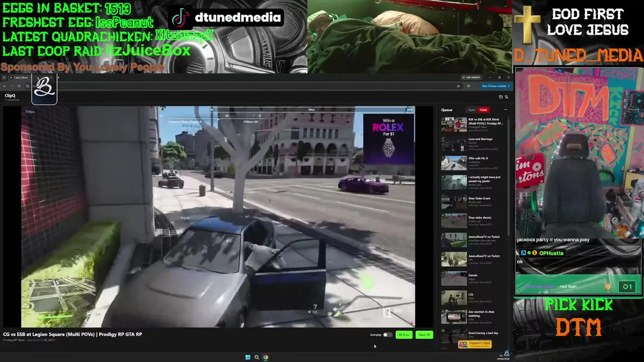The width and height of the screenshot is (644, 362).
Task: Click the browser back arrow
Action: [5, 86]
